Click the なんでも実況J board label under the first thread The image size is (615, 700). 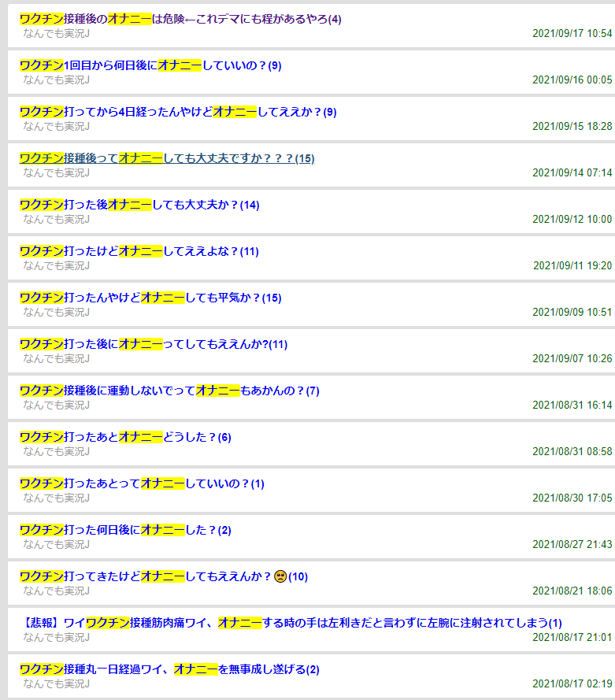click(56, 34)
